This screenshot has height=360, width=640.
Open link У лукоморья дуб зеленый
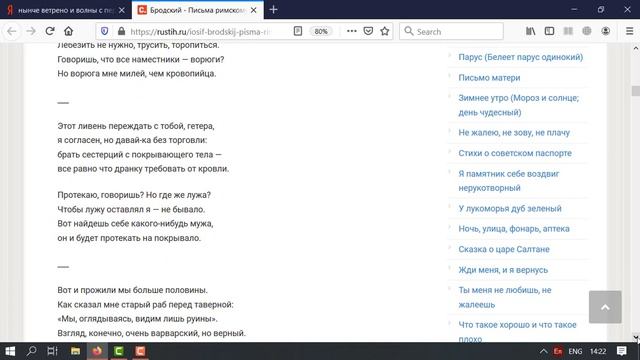[510, 209]
